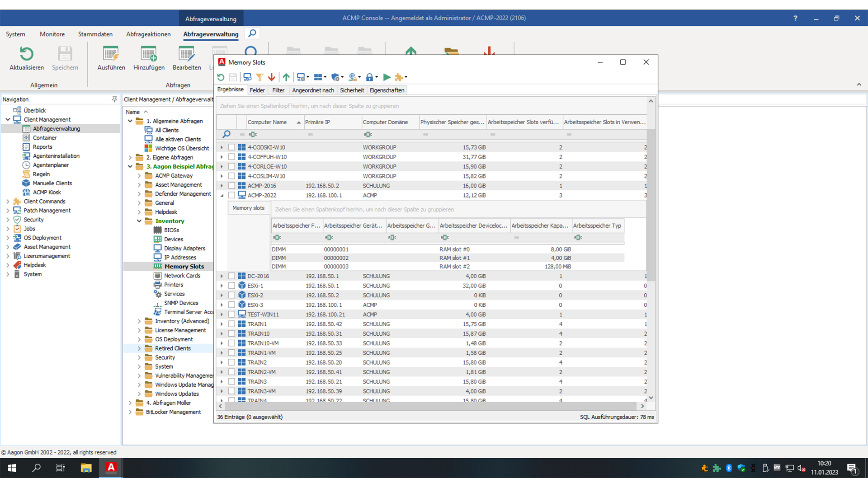868x488 pixels.
Task: Sort by Computer Domäne column header
Action: coord(390,122)
